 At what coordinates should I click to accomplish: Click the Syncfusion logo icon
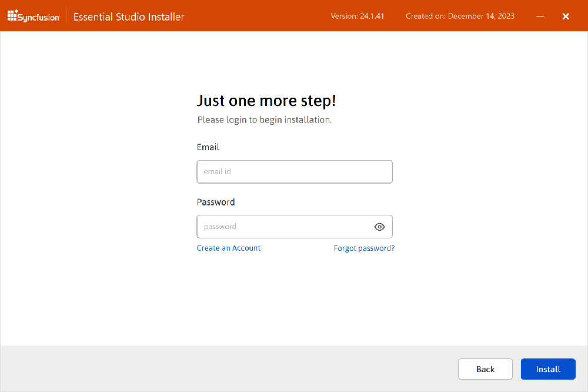12,16
